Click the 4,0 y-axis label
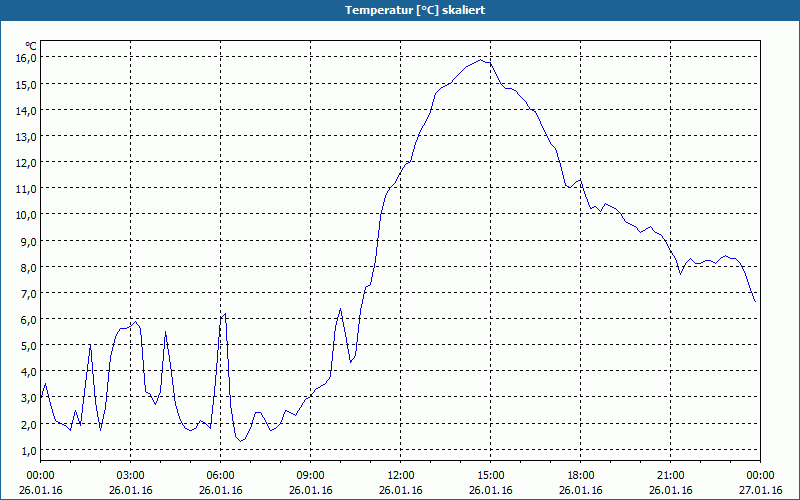Image resolution: width=800 pixels, height=500 pixels. (x=29, y=372)
